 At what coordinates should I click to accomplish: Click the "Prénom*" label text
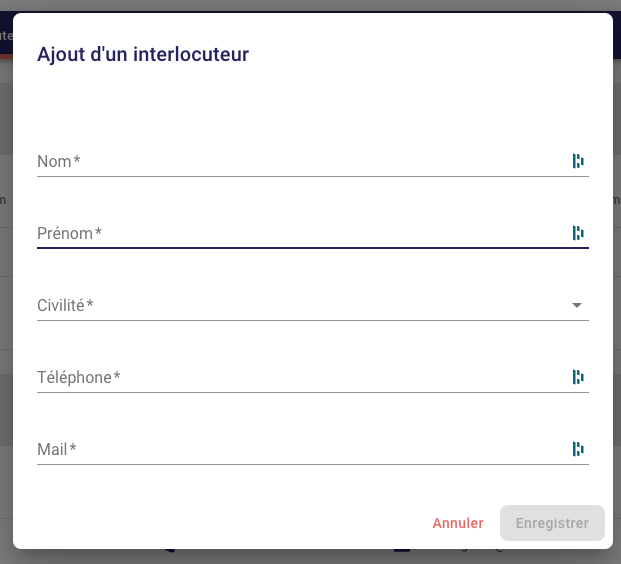click(69, 233)
